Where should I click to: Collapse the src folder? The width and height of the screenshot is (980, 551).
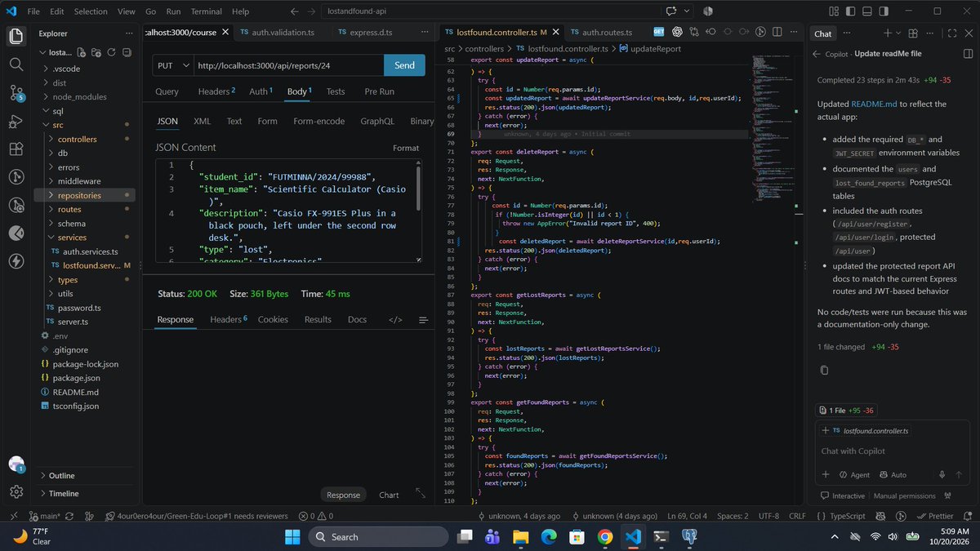pos(57,125)
